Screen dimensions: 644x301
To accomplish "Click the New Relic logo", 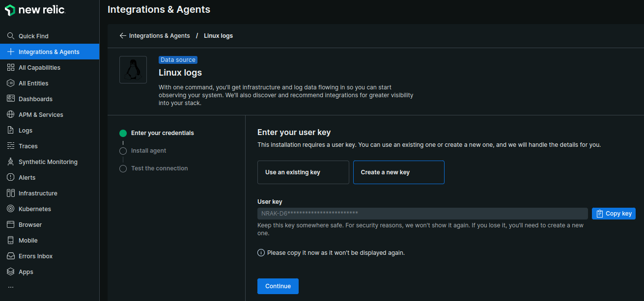I will [34, 10].
